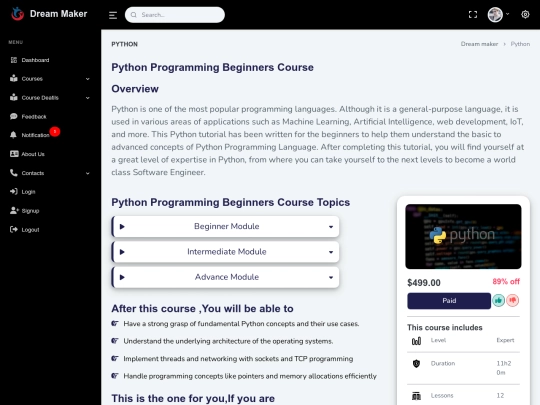Click the Signup user-plus icon
The height and width of the screenshot is (405, 540).
(x=14, y=210)
